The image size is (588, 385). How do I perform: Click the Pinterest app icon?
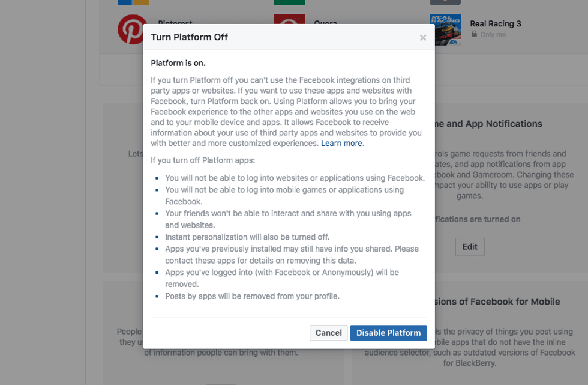131,29
